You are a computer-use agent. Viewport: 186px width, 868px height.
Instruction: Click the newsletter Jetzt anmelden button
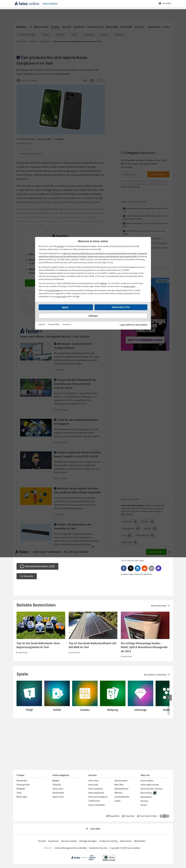(158, 174)
